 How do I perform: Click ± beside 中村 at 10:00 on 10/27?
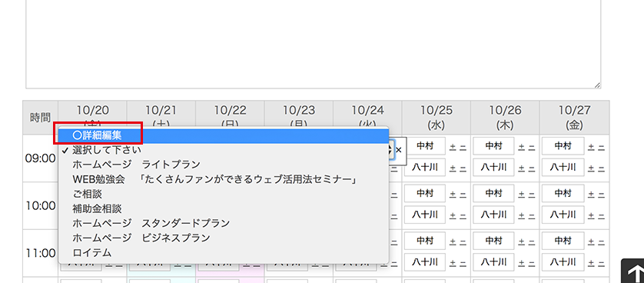point(591,194)
